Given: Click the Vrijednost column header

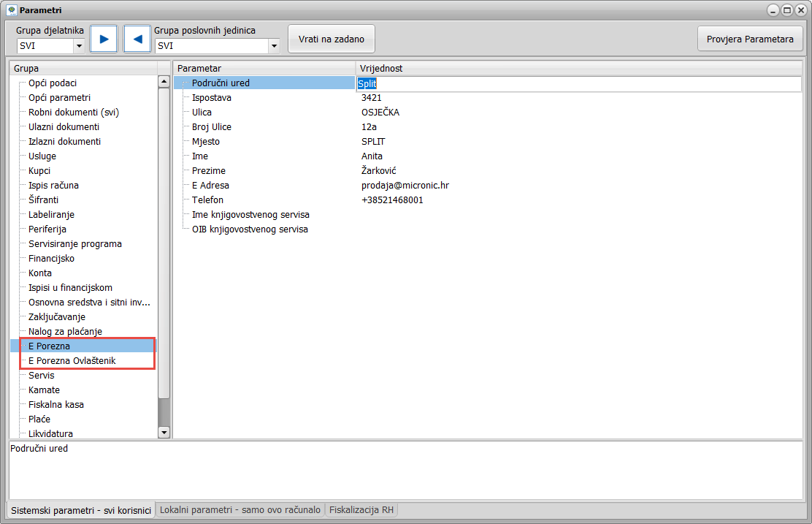Looking at the screenshot, I should point(381,68).
